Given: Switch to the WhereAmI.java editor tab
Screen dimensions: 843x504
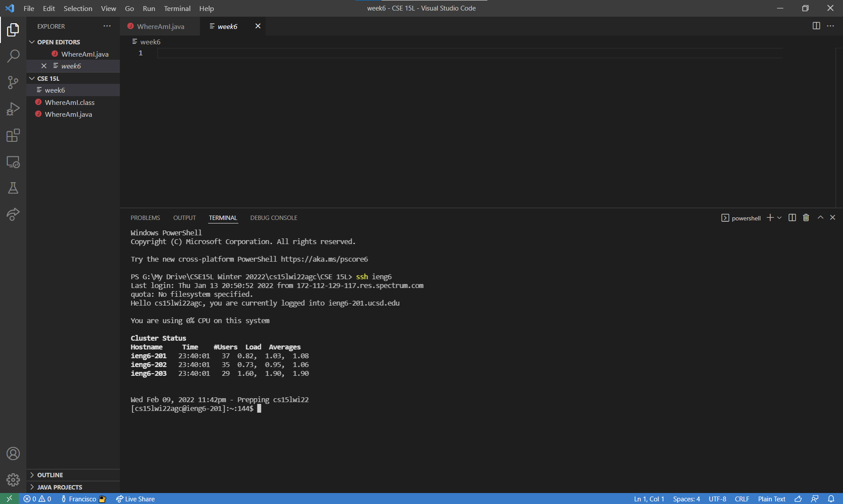Looking at the screenshot, I should point(160,26).
